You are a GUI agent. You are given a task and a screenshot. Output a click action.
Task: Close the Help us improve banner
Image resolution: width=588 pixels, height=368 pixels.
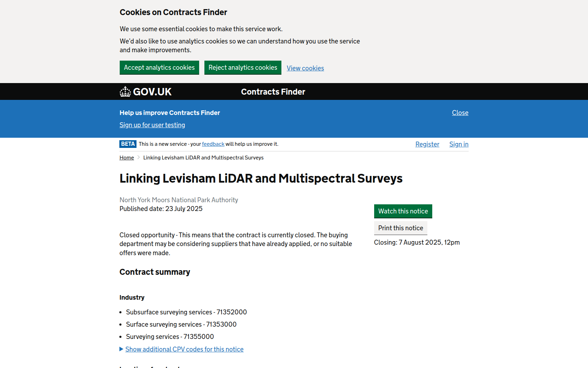(460, 113)
